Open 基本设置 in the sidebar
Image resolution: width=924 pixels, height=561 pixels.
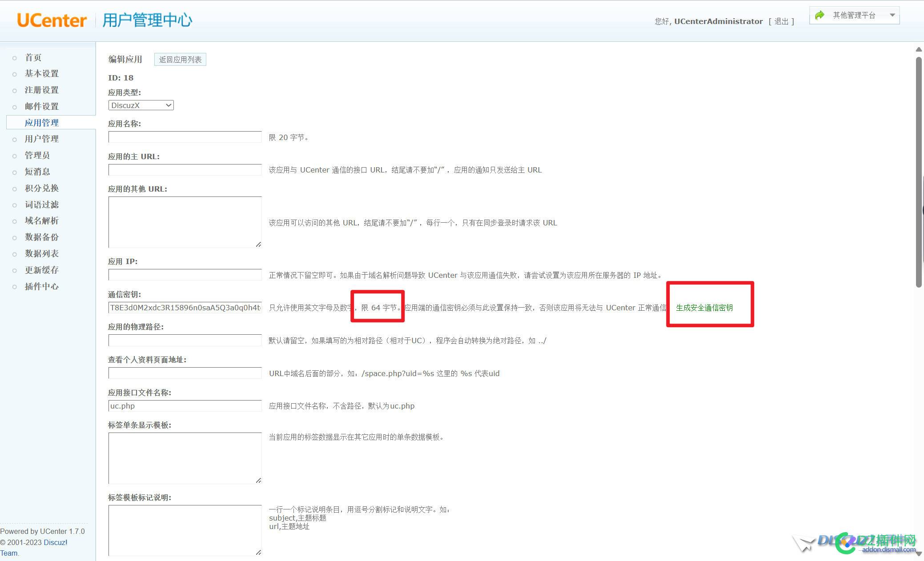[x=42, y=73]
